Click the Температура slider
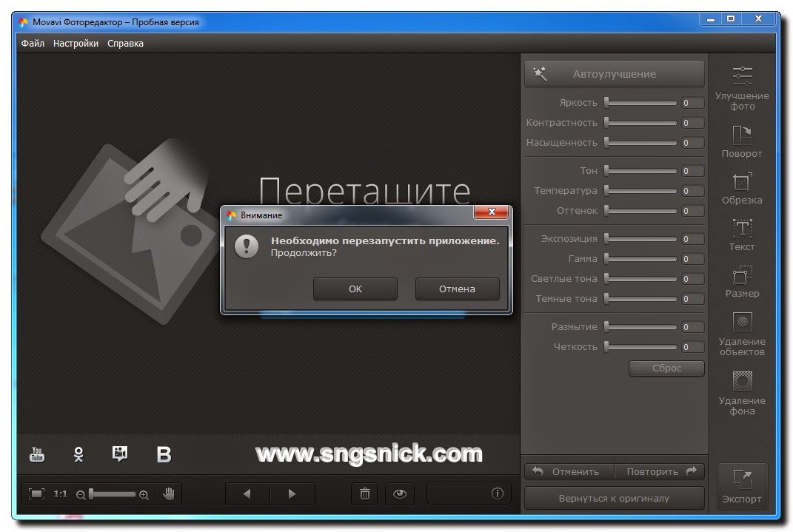The height and width of the screenshot is (532, 793). point(640,191)
